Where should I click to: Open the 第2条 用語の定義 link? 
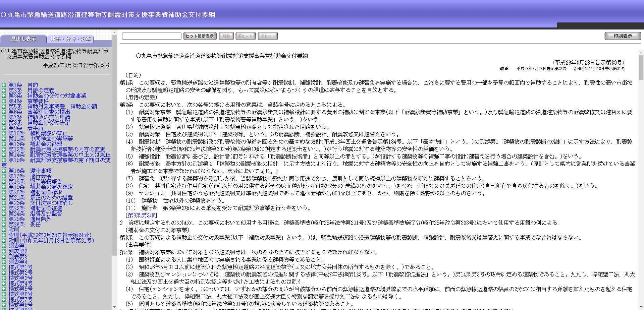tap(32, 90)
